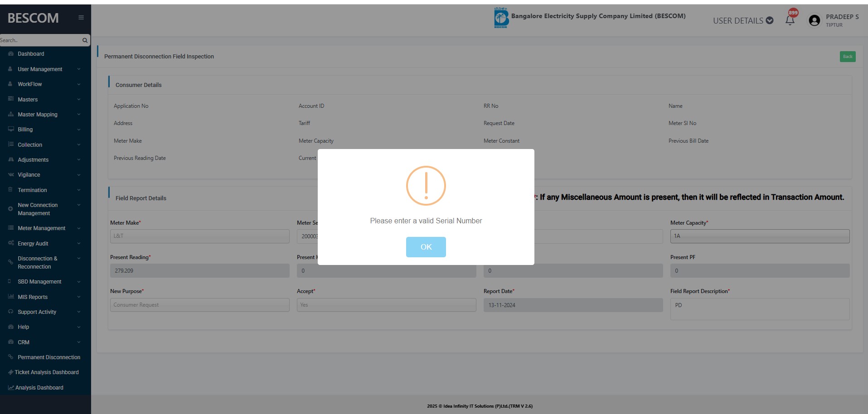Expand the Masters menu chevron
This screenshot has height=414, width=868.
(x=79, y=100)
